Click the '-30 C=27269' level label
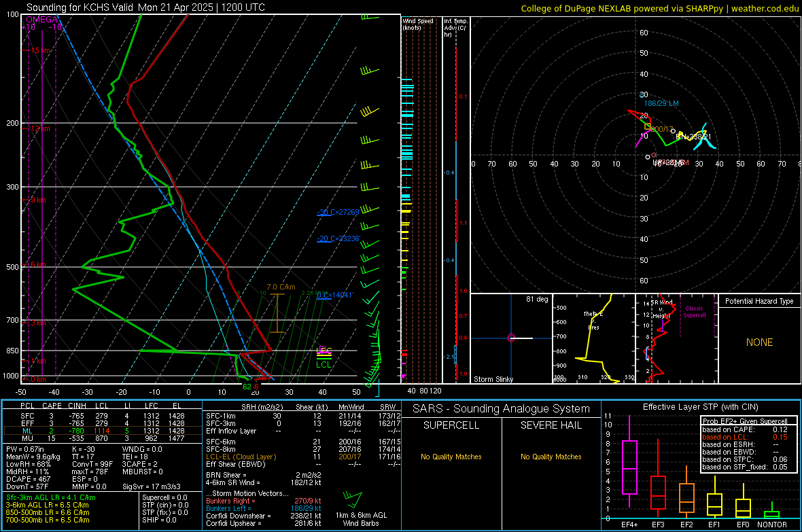The width and height of the screenshot is (802, 532). (338, 212)
